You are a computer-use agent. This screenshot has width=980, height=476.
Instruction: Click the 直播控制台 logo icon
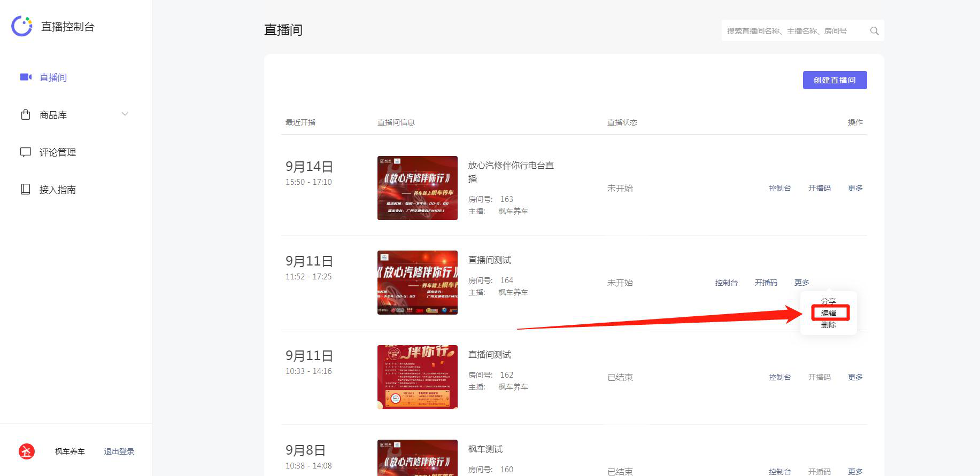click(x=22, y=26)
